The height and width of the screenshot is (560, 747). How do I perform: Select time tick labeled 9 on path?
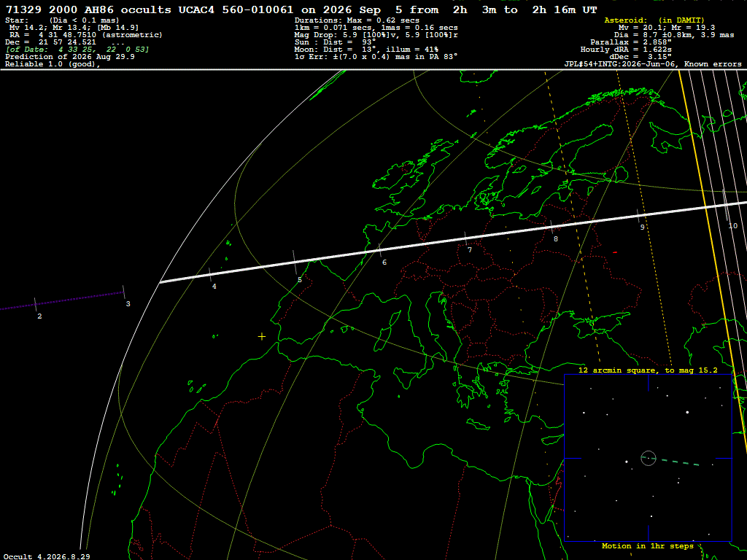[638, 215]
